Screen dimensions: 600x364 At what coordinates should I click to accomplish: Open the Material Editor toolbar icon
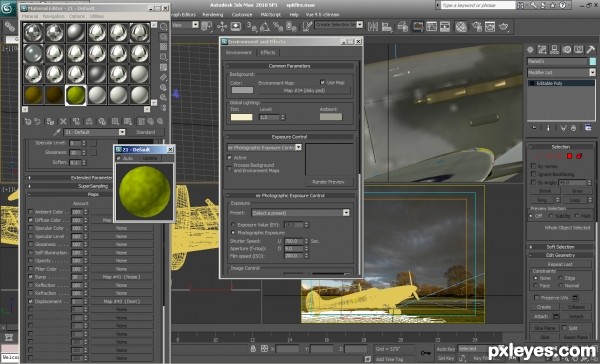click(x=461, y=26)
